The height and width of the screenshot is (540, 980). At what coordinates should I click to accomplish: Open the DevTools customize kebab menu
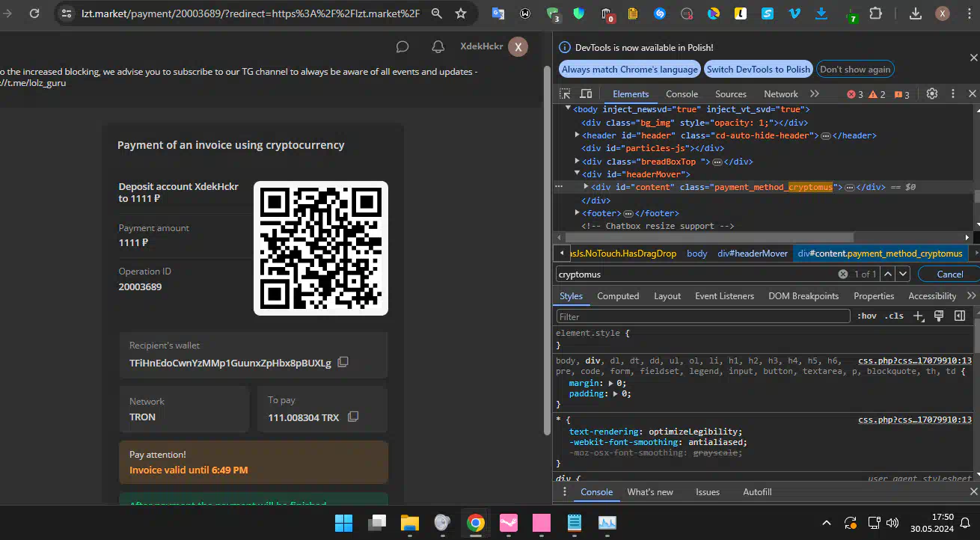(953, 94)
